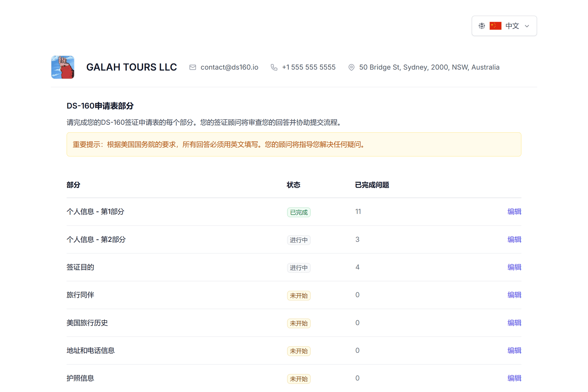Viewport: 588px width, 392px height.
Task: Click 编辑 for 美国旅行历史
Action: (514, 323)
